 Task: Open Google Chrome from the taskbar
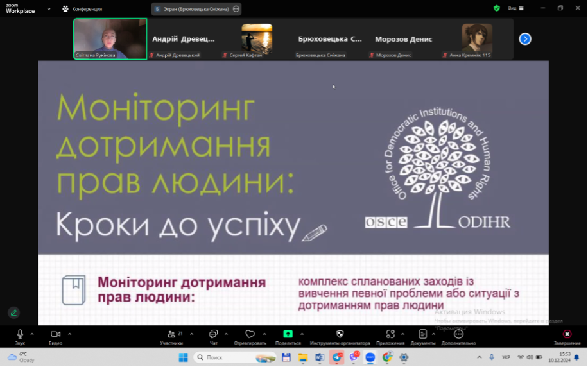pos(387,357)
